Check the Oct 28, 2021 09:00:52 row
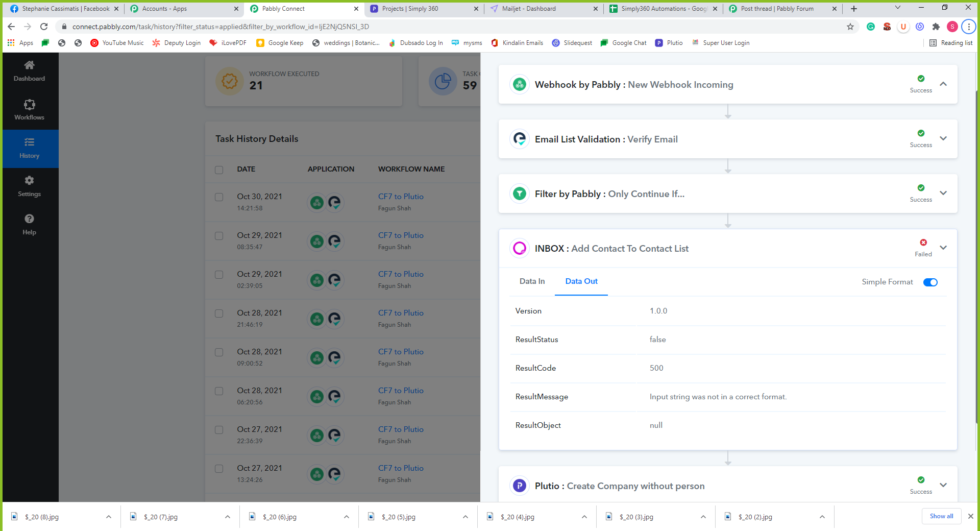This screenshot has height=531, width=980. coord(219,352)
